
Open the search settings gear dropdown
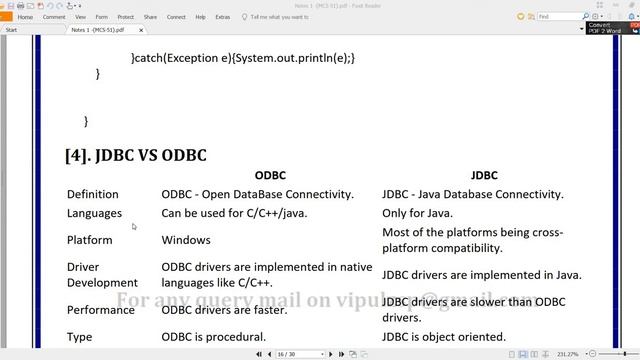click(x=598, y=16)
